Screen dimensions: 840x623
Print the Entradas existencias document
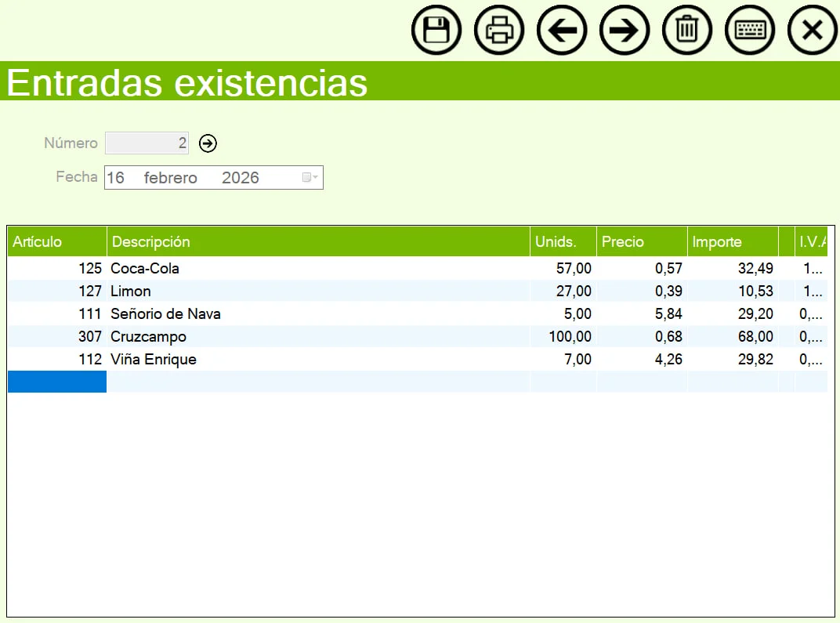click(x=499, y=30)
